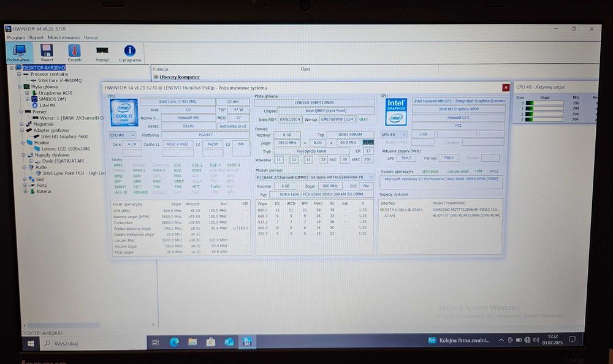
Task: Open Windows Start button on taskbar
Action: tap(31, 343)
